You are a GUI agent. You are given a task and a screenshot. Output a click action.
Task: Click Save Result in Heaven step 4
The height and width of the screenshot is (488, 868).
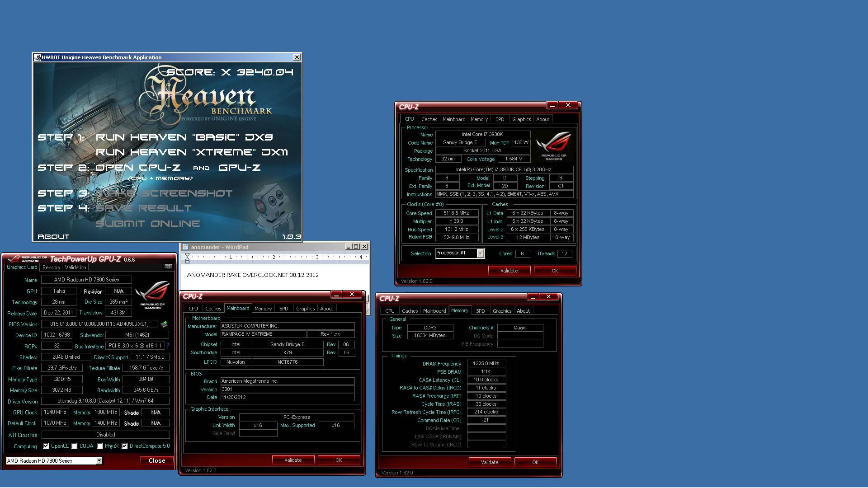(143, 208)
